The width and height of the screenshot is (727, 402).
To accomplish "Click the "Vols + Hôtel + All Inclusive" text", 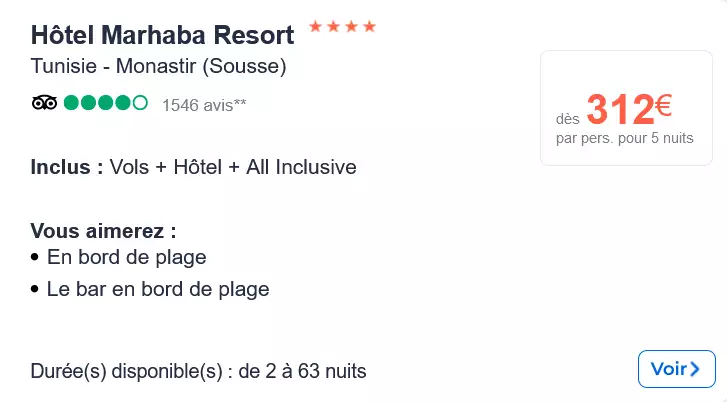I will coord(233,167).
